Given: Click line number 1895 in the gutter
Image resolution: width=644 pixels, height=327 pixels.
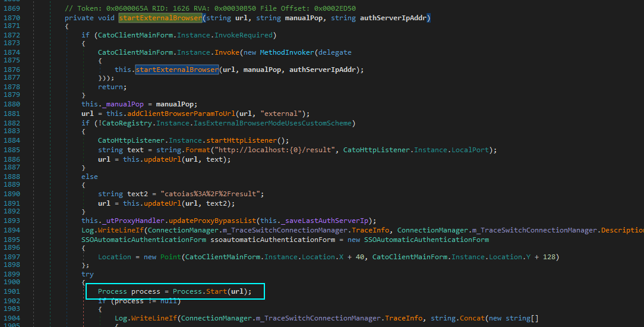Looking at the screenshot, I should [x=11, y=240].
